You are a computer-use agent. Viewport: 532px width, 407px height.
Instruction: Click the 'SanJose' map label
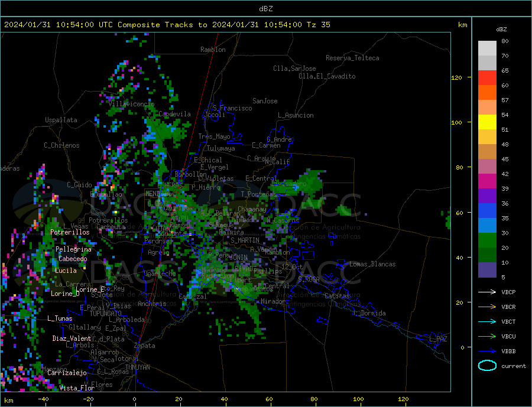point(265,101)
